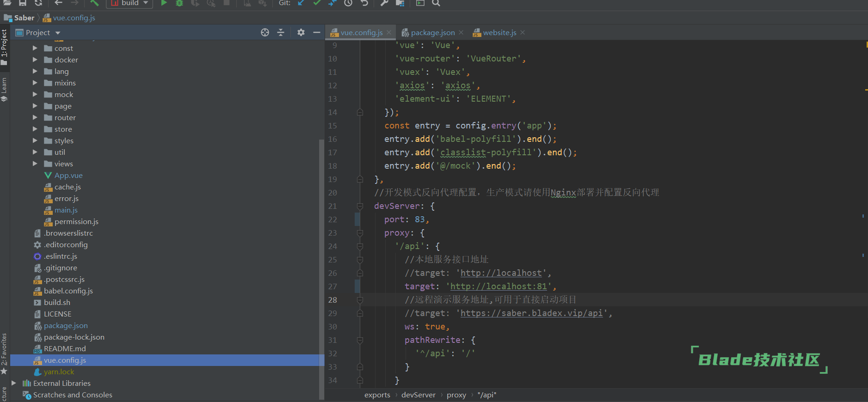The image size is (868, 402).
Task: Collapse devServer block at line 21
Action: coord(360,206)
